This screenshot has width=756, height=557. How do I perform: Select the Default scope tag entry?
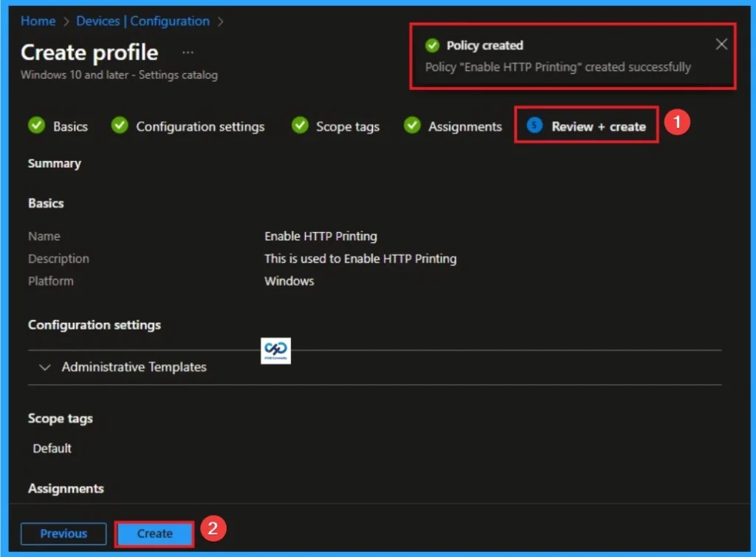click(51, 448)
